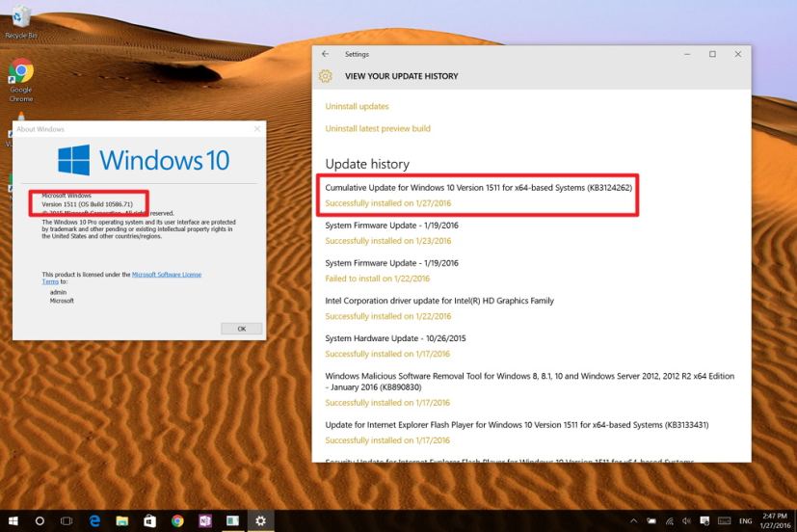Open the Start menu Windows logo
The height and width of the screenshot is (532, 797).
click(x=13, y=520)
